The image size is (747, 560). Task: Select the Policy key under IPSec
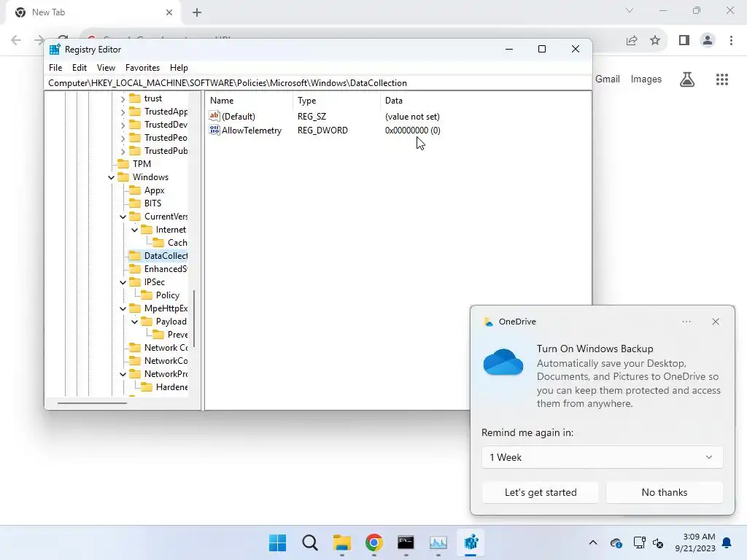[167, 295]
